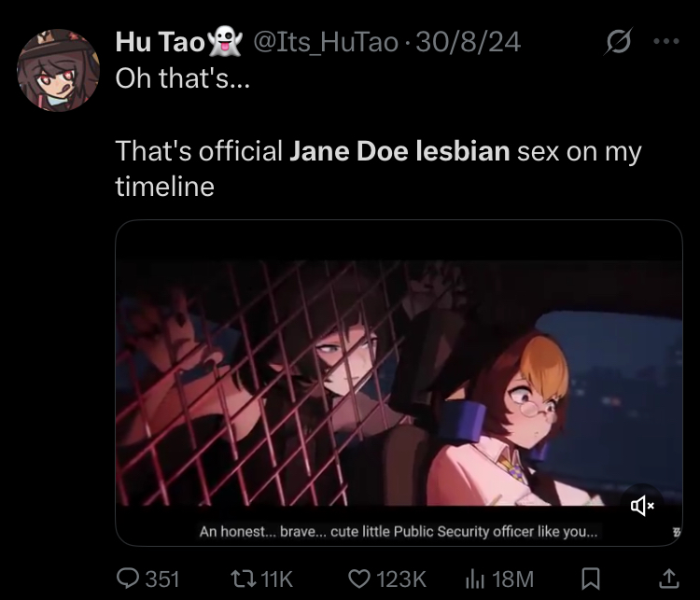Share the post with upload icon

[669, 579]
